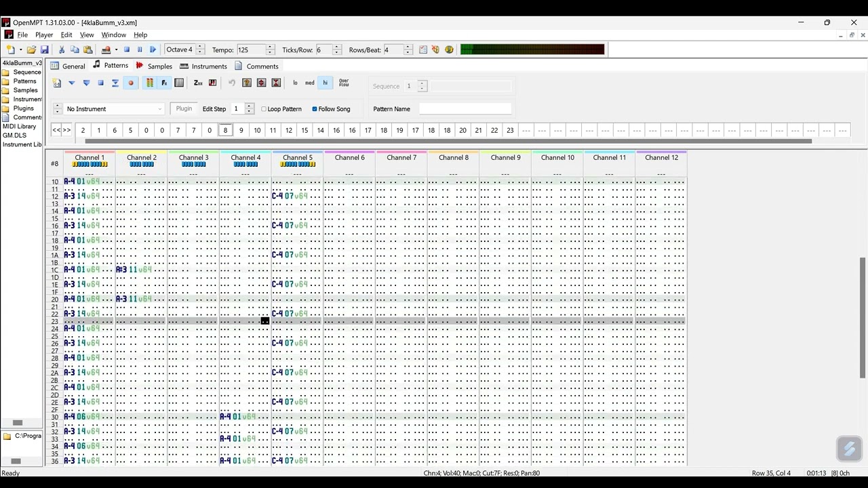Click the New Pattern icon
Image resolution: width=868 pixels, height=488 pixels.
click(x=57, y=83)
